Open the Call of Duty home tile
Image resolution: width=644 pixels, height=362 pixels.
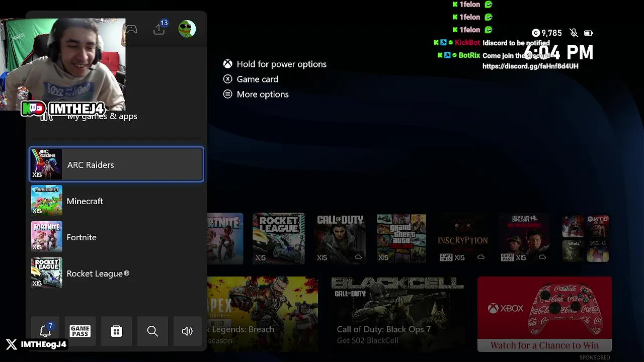340,238
